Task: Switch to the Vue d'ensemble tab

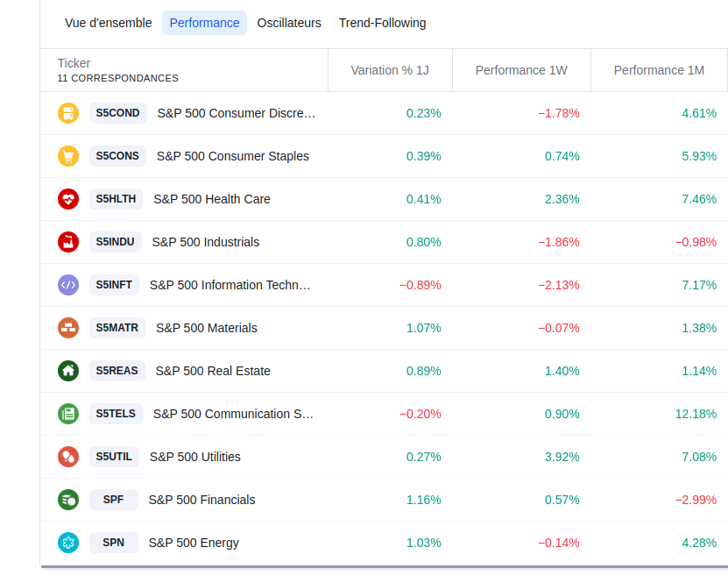Action: [108, 23]
